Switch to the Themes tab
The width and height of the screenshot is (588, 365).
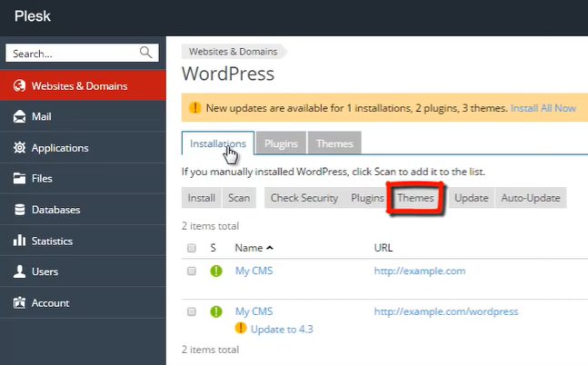click(x=334, y=143)
